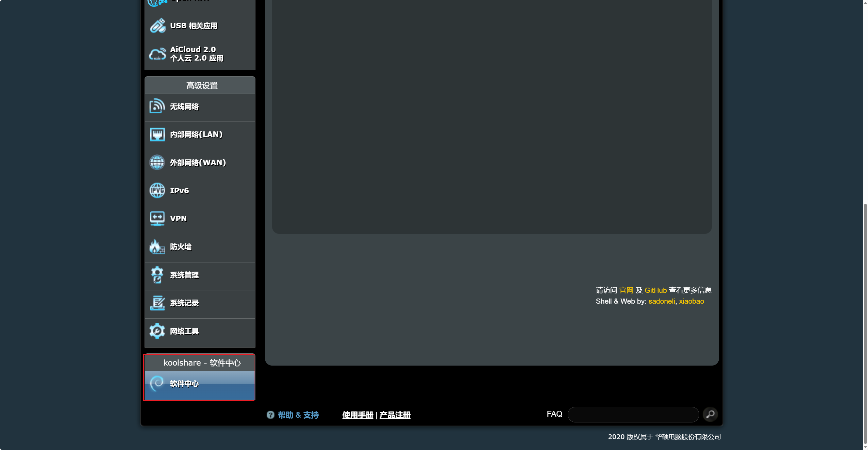Open the firewall flame icon
Image resolution: width=868 pixels, height=450 pixels.
coord(157,246)
